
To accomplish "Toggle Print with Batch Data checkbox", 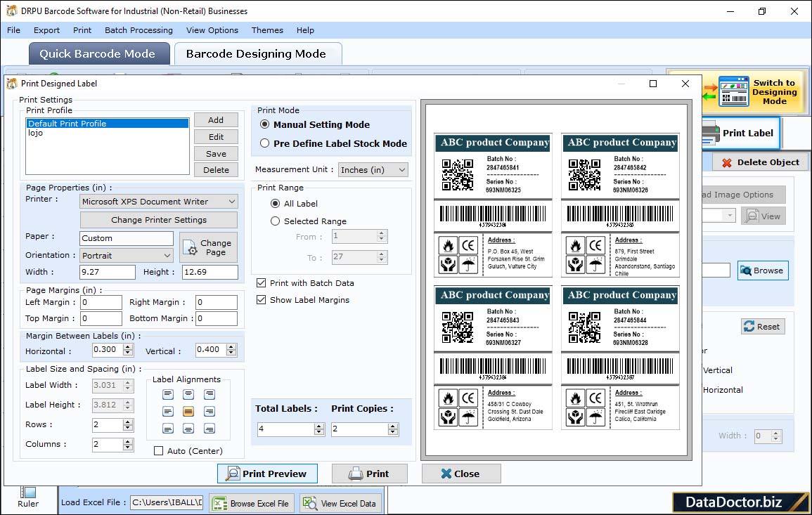I will point(262,282).
